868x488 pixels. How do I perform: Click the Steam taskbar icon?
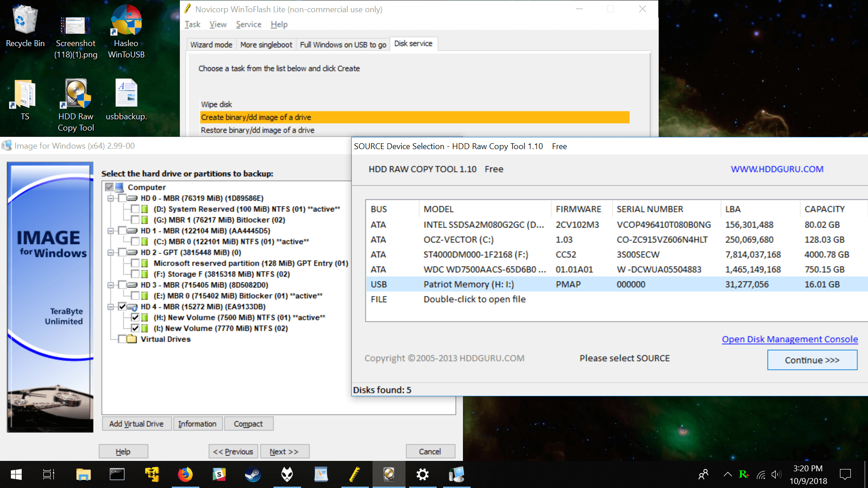(x=253, y=474)
